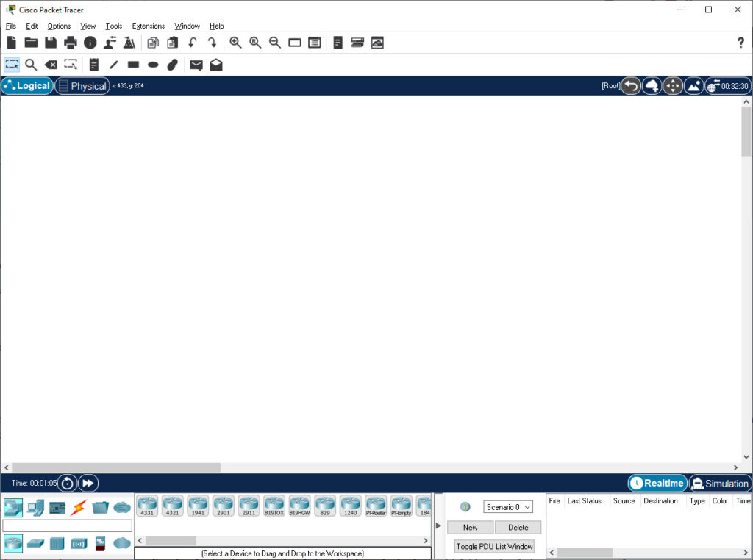The height and width of the screenshot is (560, 753).
Task: Activate the Select tool
Action: coord(12,64)
